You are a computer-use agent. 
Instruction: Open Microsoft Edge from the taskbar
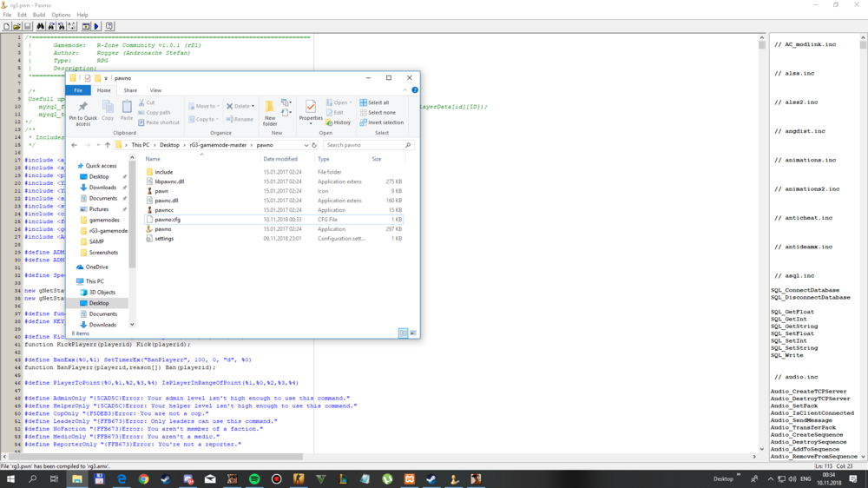pos(122,478)
